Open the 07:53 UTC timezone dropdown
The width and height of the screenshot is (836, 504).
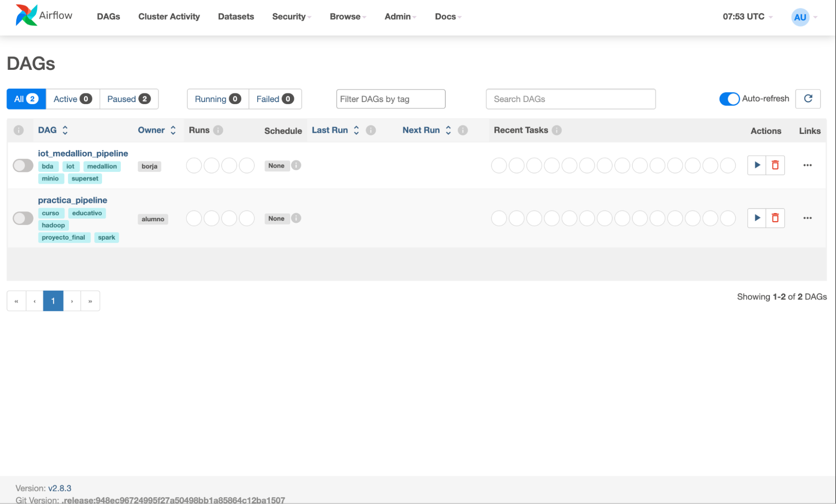pos(747,16)
